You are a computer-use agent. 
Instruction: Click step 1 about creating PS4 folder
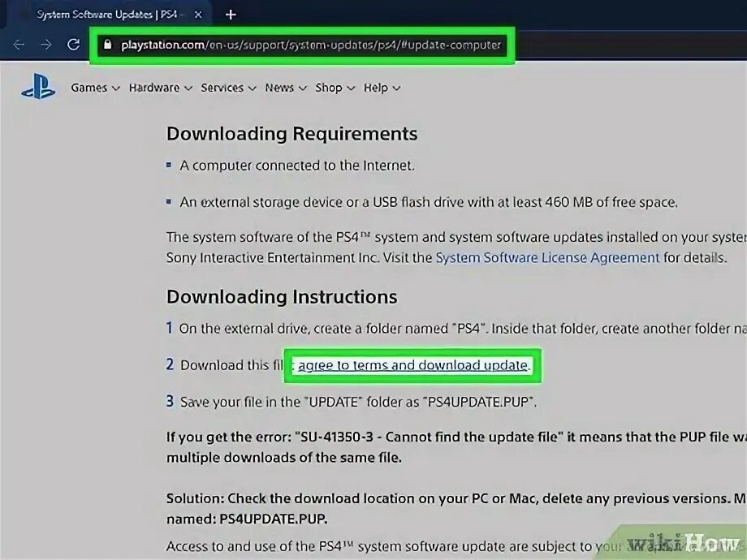(x=456, y=329)
